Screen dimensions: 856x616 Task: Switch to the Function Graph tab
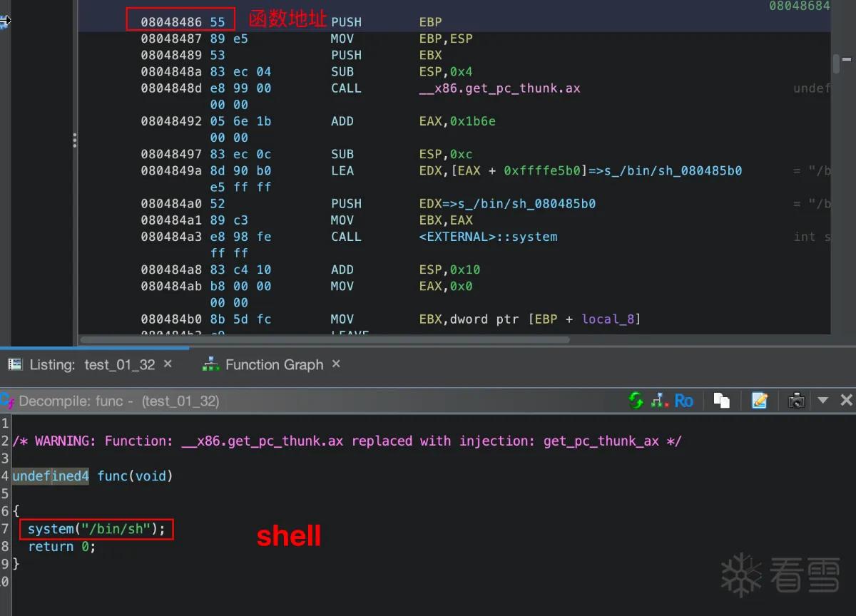pos(274,364)
